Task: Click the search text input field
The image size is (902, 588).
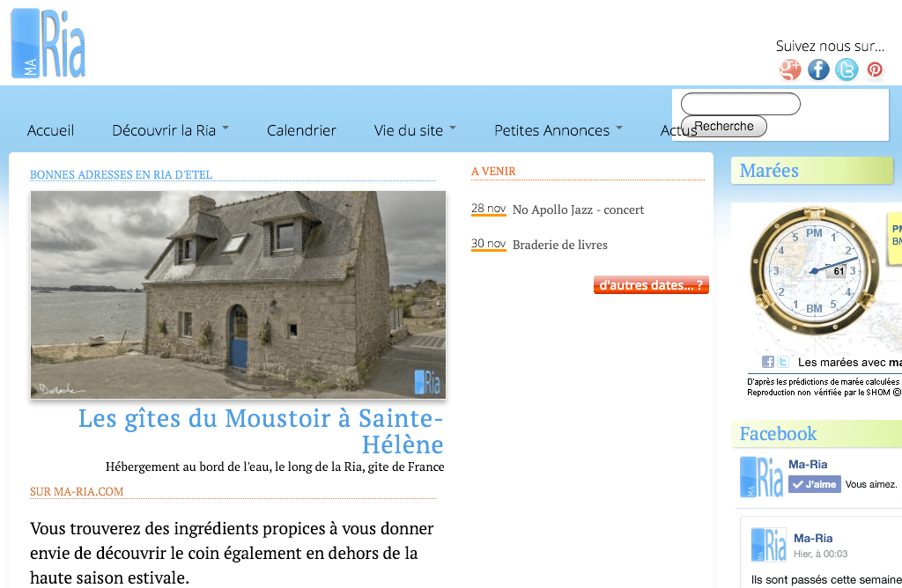Action: pos(740,104)
